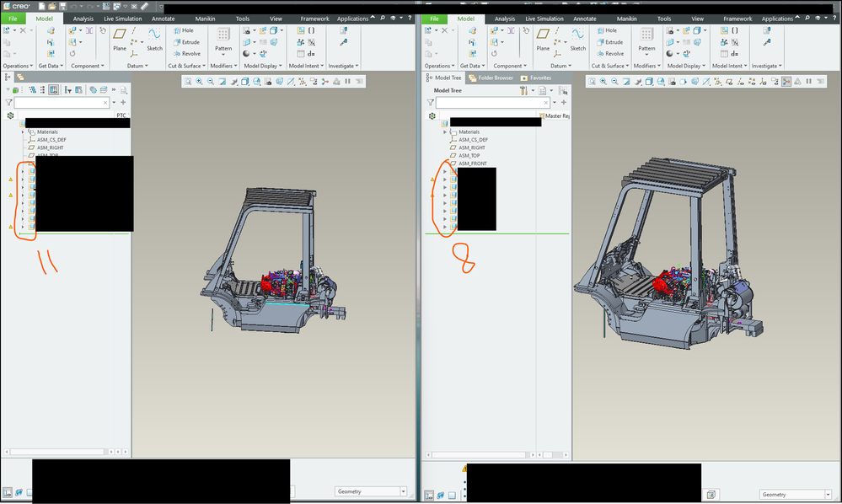Click Refit icon in left graphics toolbar
The height and width of the screenshot is (504, 842).
[187, 82]
